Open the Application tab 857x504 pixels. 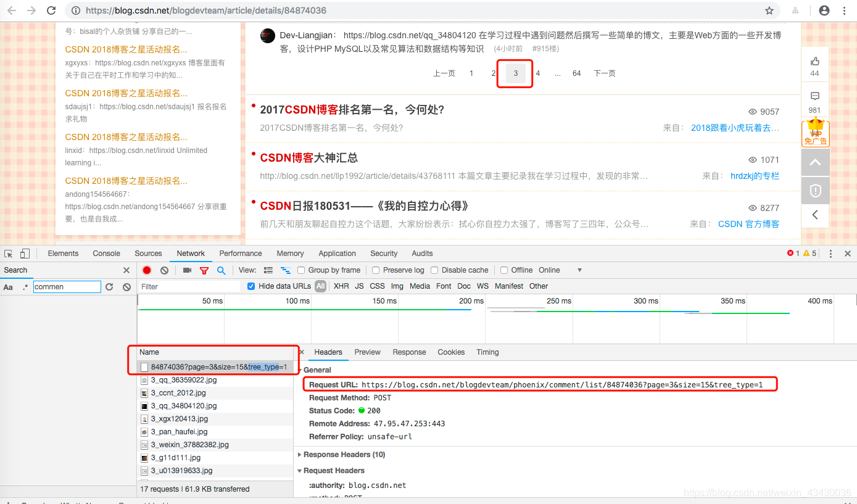(x=337, y=254)
